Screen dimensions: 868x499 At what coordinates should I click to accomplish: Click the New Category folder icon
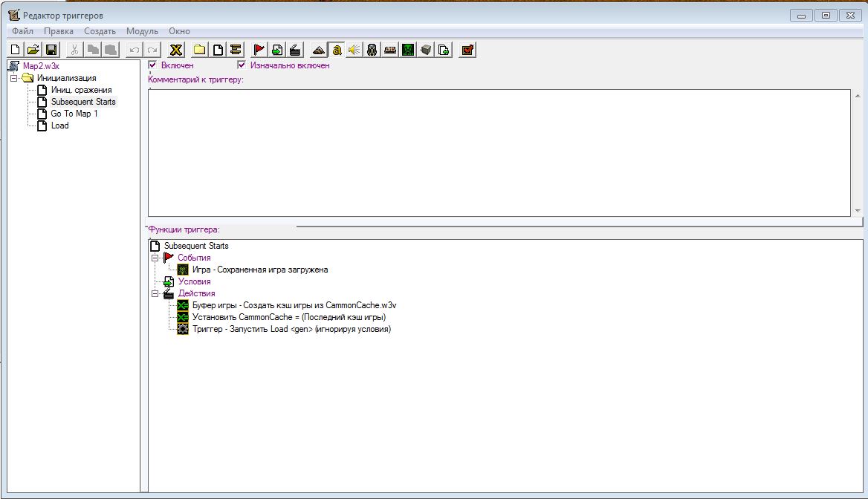(200, 50)
